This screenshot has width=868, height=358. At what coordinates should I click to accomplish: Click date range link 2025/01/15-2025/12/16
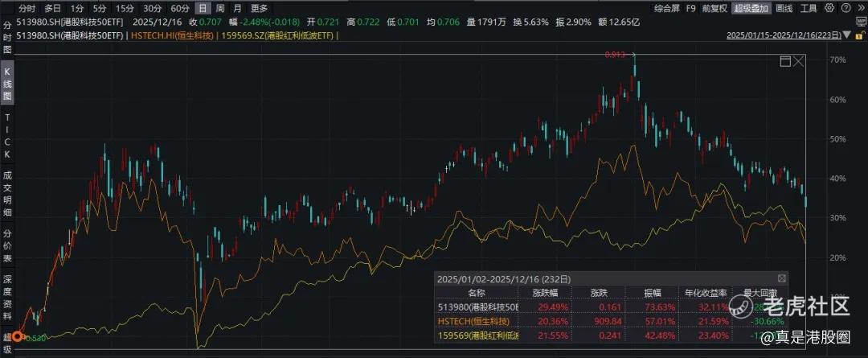tap(784, 35)
